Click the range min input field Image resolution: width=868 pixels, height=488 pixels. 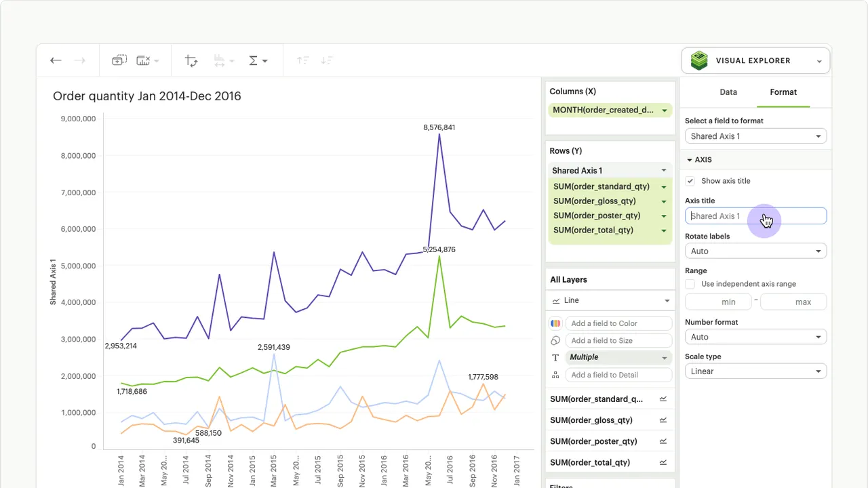pos(718,302)
